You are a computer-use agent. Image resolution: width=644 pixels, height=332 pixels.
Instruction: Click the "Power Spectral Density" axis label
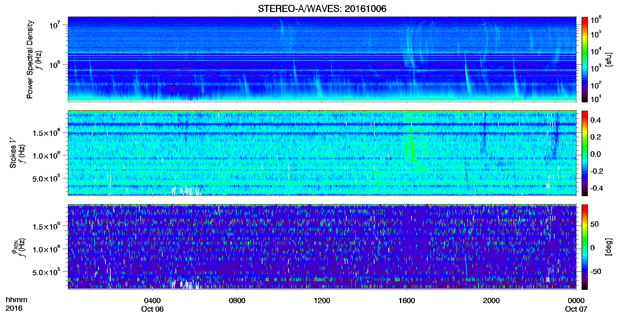coord(30,59)
